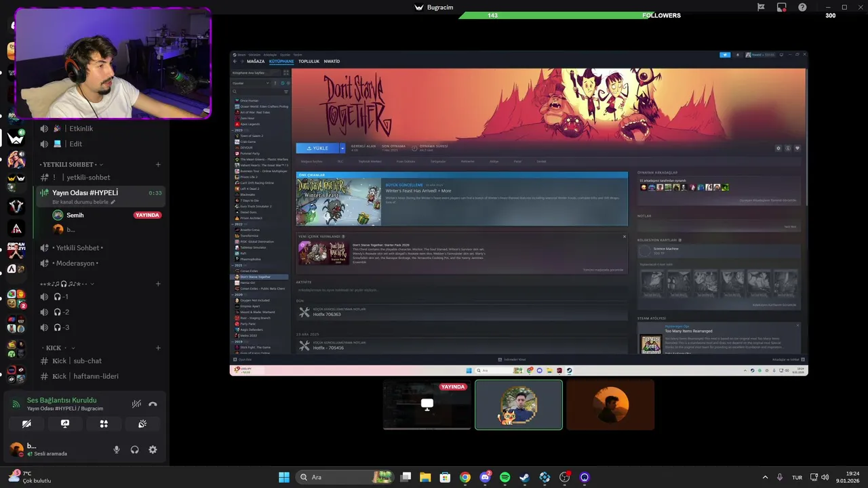Open the Oyunlar filter dropdown in Steam
This screenshot has width=868, height=488.
(x=251, y=83)
